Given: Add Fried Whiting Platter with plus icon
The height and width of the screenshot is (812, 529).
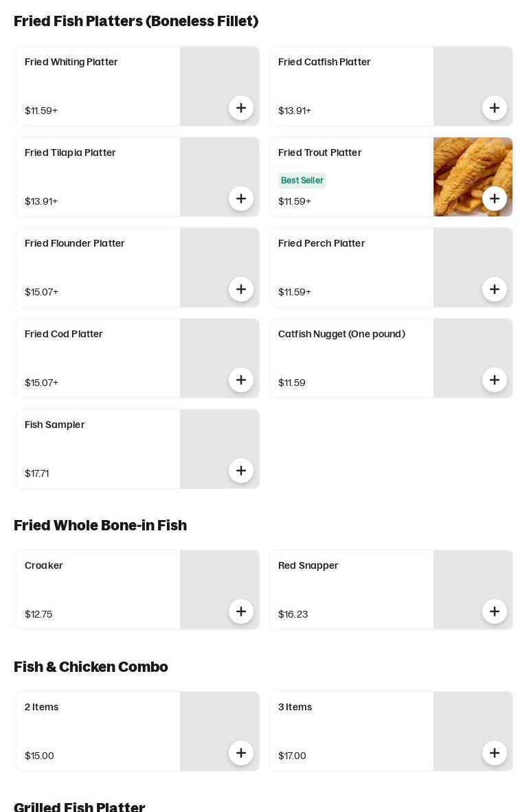Looking at the screenshot, I should pos(241,108).
